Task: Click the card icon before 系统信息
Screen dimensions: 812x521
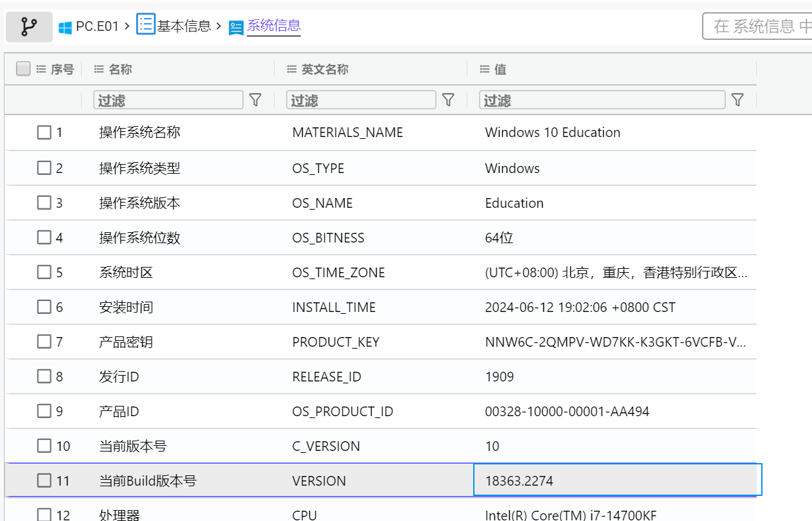Action: pyautogui.click(x=236, y=28)
